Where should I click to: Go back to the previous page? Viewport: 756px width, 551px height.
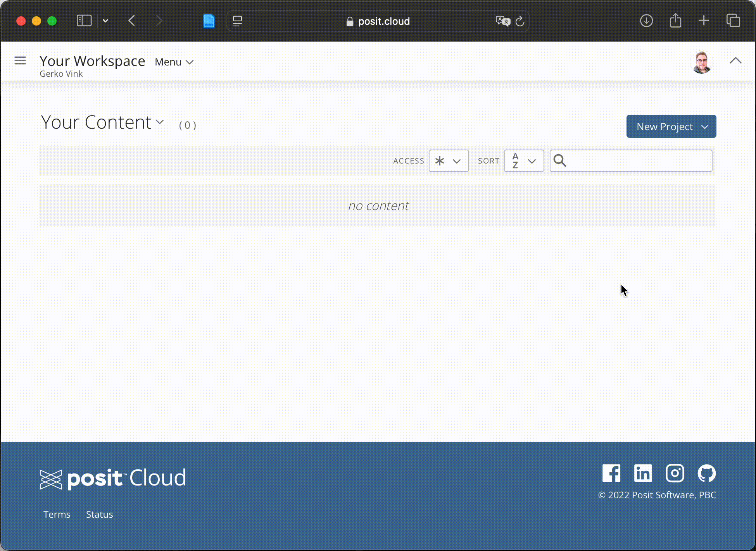[x=132, y=21]
